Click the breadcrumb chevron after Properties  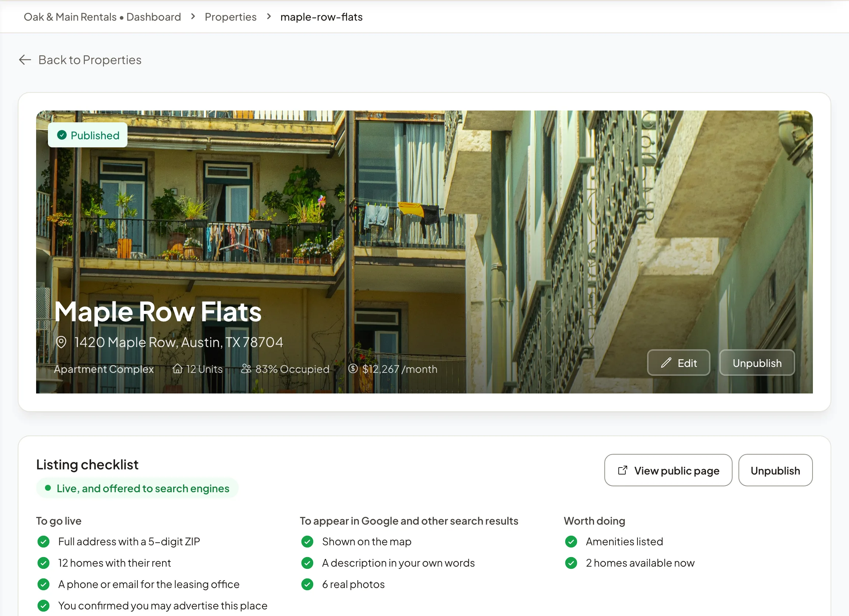click(x=269, y=17)
